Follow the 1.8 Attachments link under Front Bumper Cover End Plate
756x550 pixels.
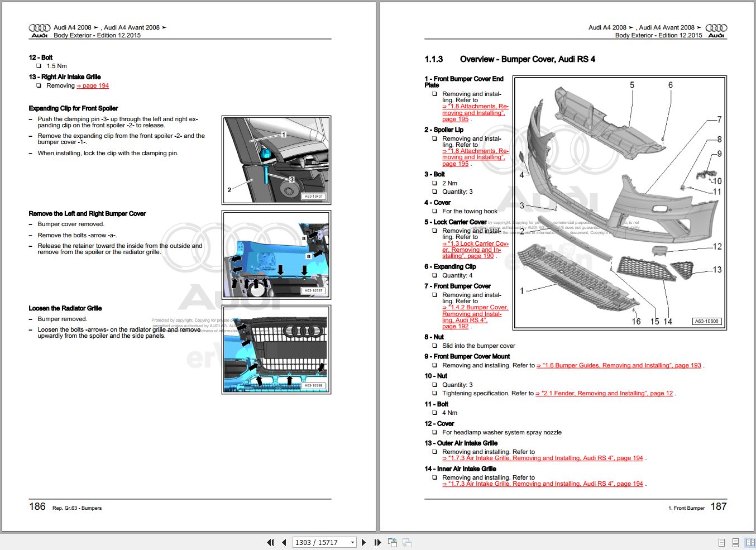(475, 113)
